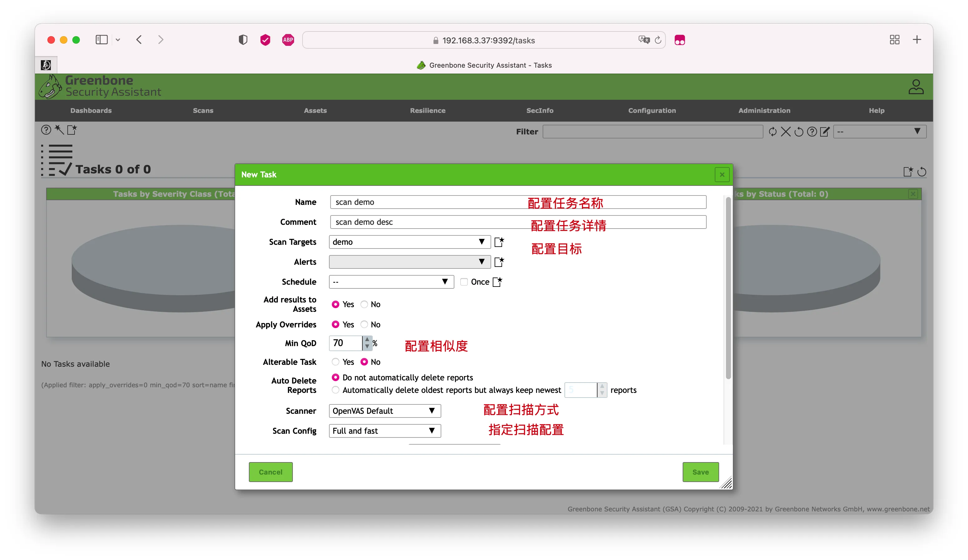Viewport: 968px width, 560px height.
Task: Create a new scan target via star icon
Action: click(499, 242)
